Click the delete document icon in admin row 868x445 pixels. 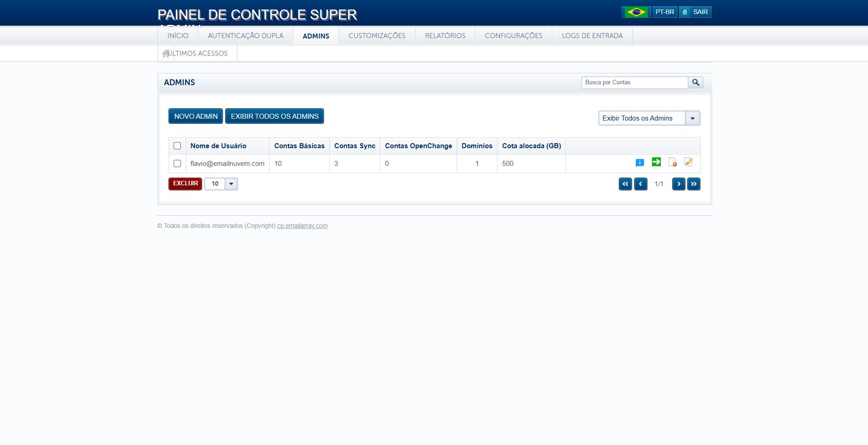672,162
